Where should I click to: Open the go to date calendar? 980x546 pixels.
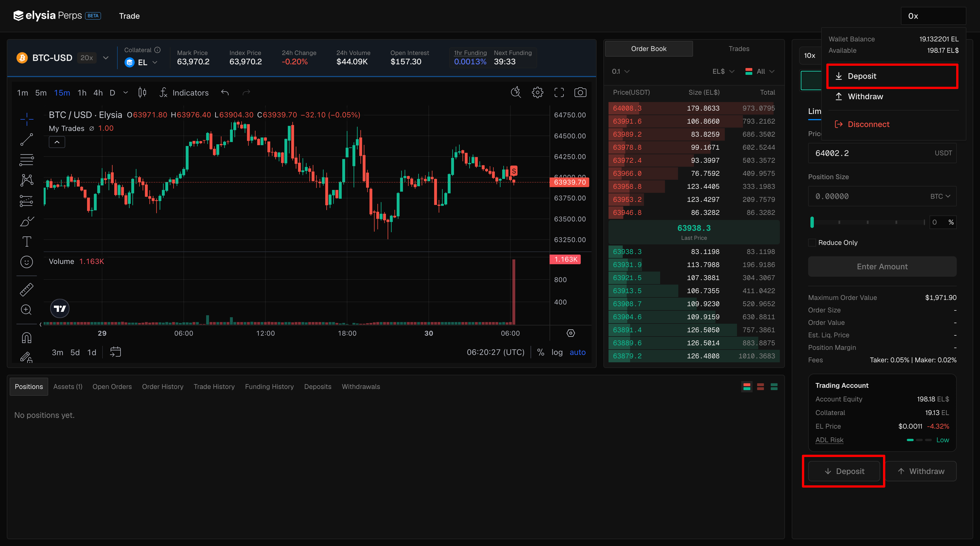point(115,352)
